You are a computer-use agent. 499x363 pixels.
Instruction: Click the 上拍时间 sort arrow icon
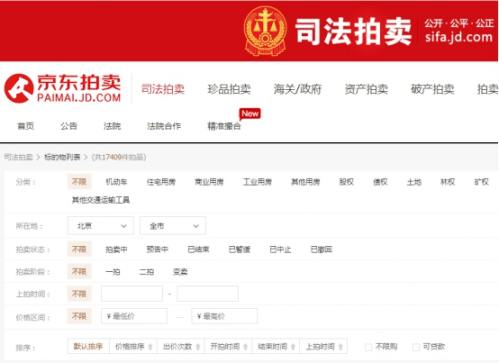tap(341, 347)
